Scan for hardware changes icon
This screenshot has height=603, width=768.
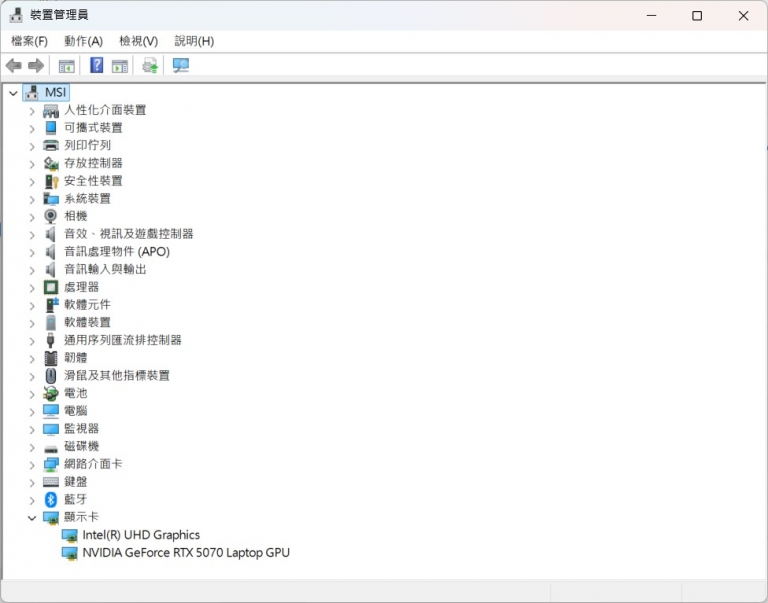(x=181, y=65)
